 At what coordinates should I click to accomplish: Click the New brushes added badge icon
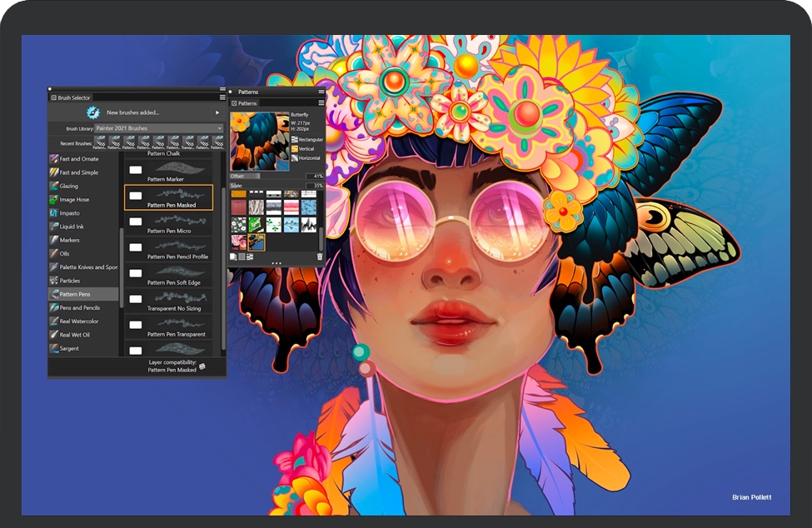pyautogui.click(x=93, y=112)
